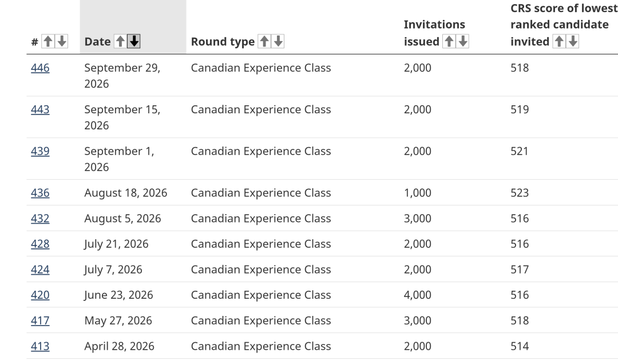Image resolution: width=618 pixels, height=364 pixels.
Task: Sort Invitations issued ascending arrow
Action: click(x=449, y=41)
